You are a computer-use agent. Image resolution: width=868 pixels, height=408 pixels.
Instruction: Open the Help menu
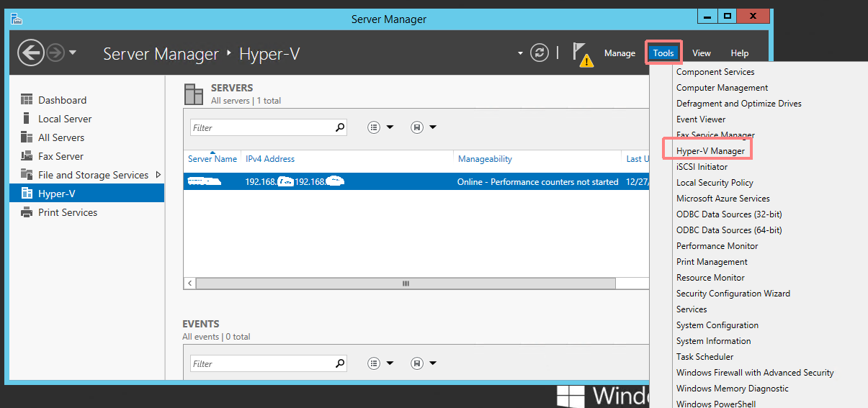point(740,53)
